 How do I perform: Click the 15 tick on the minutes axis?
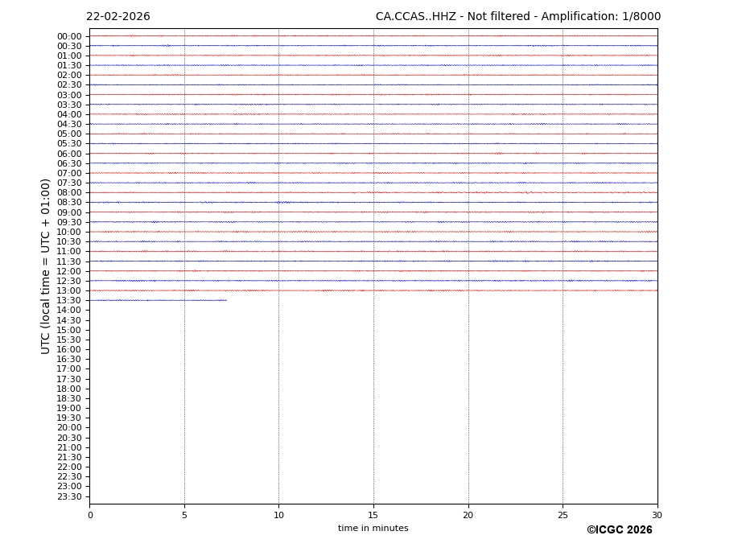pyautogui.click(x=373, y=515)
